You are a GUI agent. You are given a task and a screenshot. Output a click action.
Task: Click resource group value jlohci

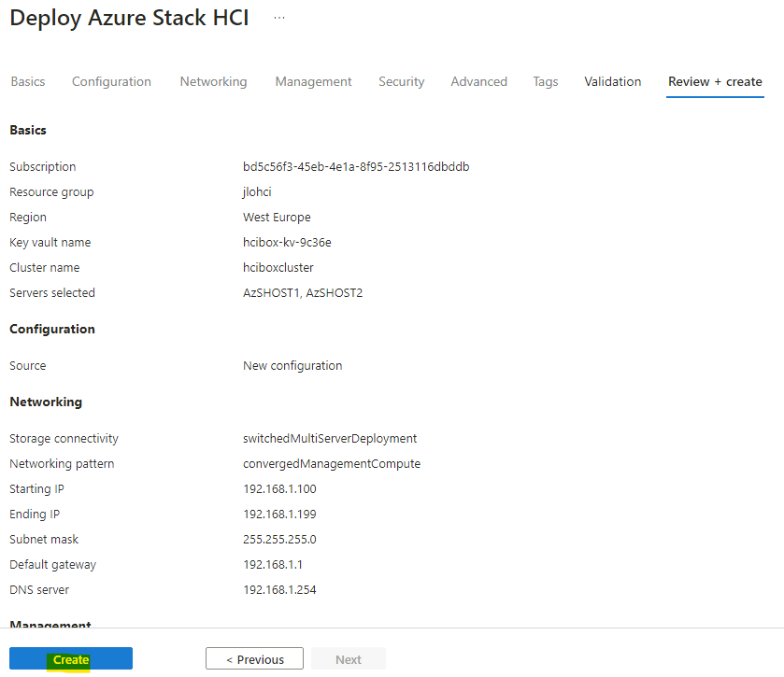pos(257,192)
